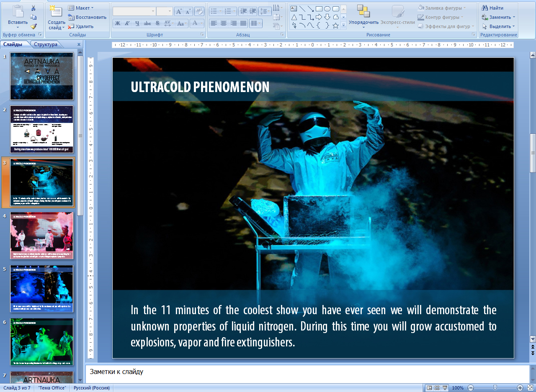Select the text box shape
The width and height of the screenshot is (536, 392).
(294, 8)
